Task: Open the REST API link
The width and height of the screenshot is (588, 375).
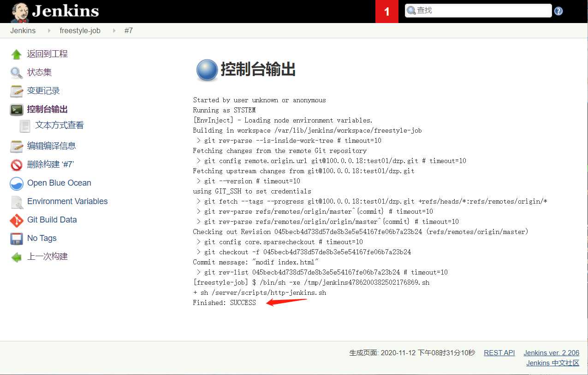Action: pyautogui.click(x=499, y=353)
